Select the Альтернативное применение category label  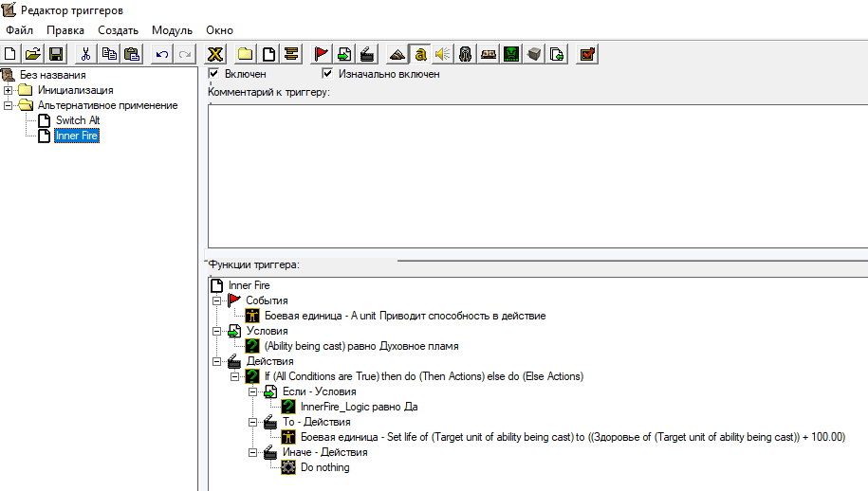(107, 105)
